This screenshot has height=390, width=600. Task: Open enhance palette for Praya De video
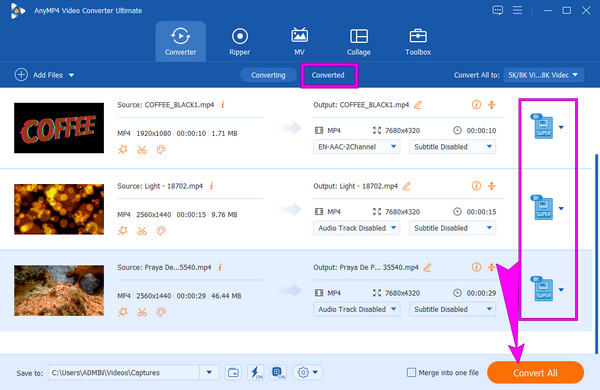pos(161,312)
